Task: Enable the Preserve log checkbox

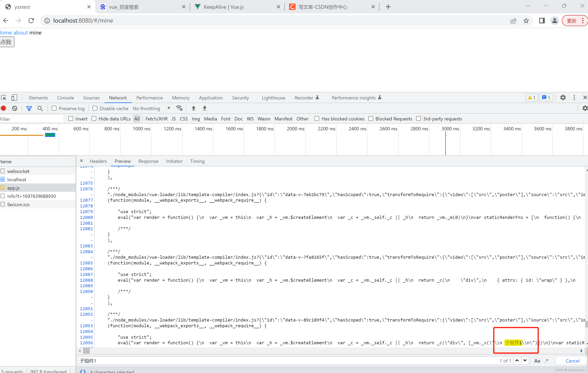Action: point(54,108)
